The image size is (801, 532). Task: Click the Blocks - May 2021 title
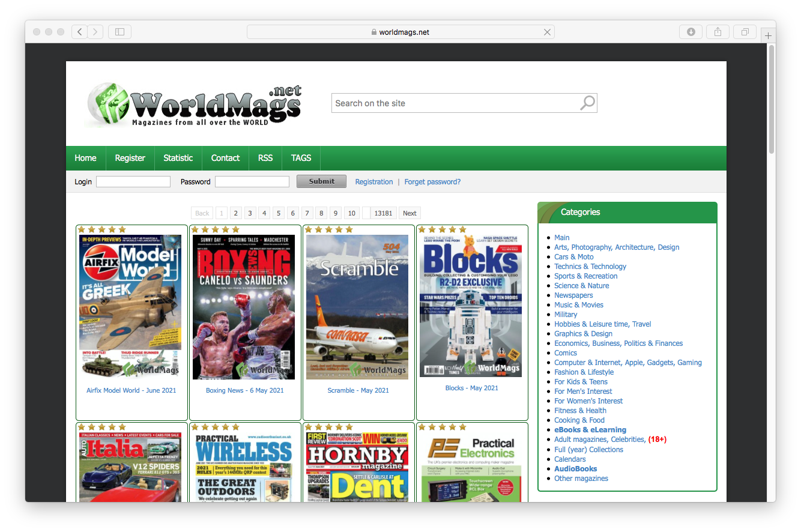coord(472,388)
